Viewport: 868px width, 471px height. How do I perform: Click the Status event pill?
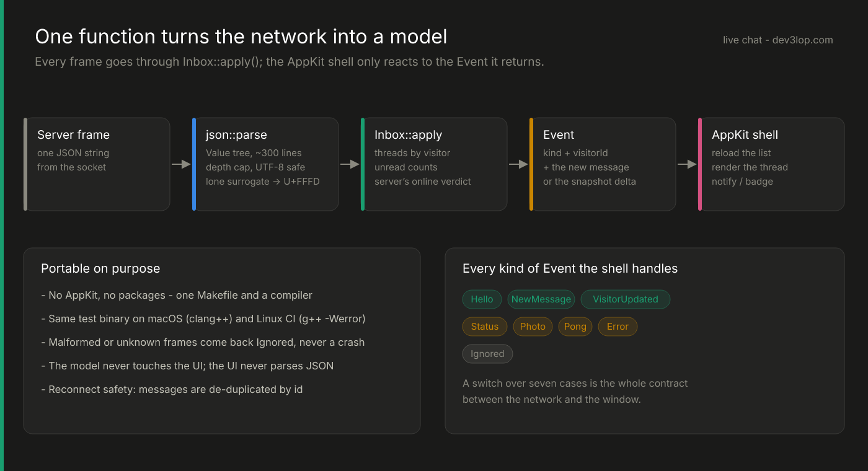coord(485,327)
